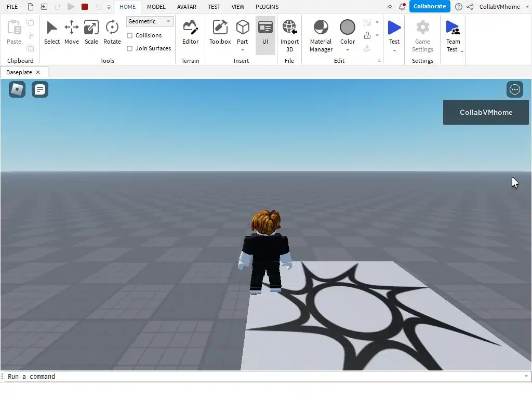
Task: Choose the Scale tool
Action: click(91, 32)
